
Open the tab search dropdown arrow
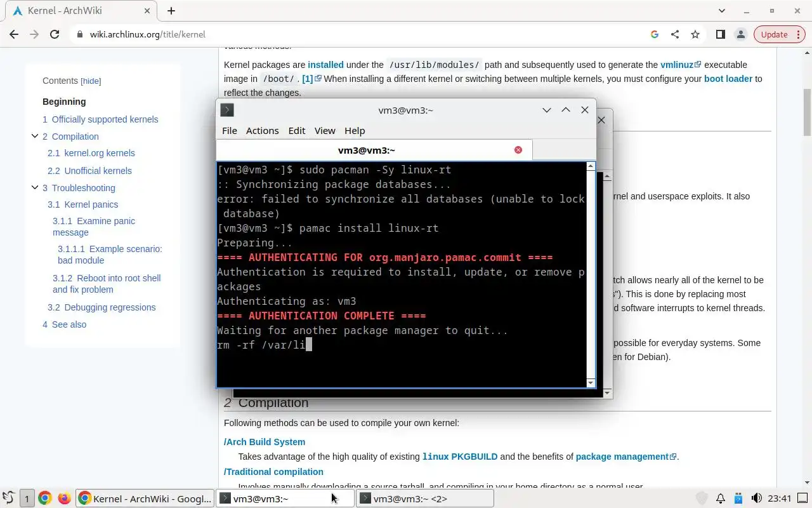click(722, 11)
